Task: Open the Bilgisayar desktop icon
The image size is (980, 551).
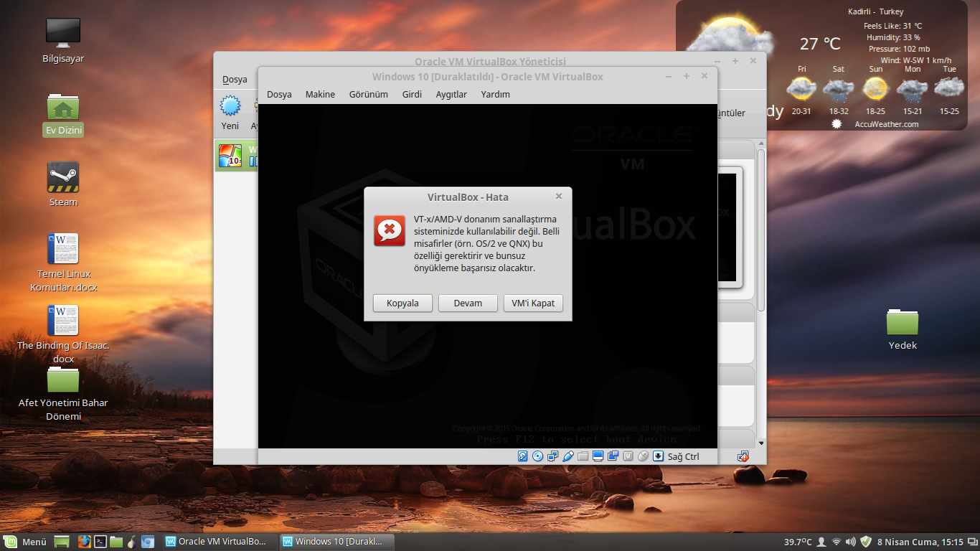Action: [63, 32]
